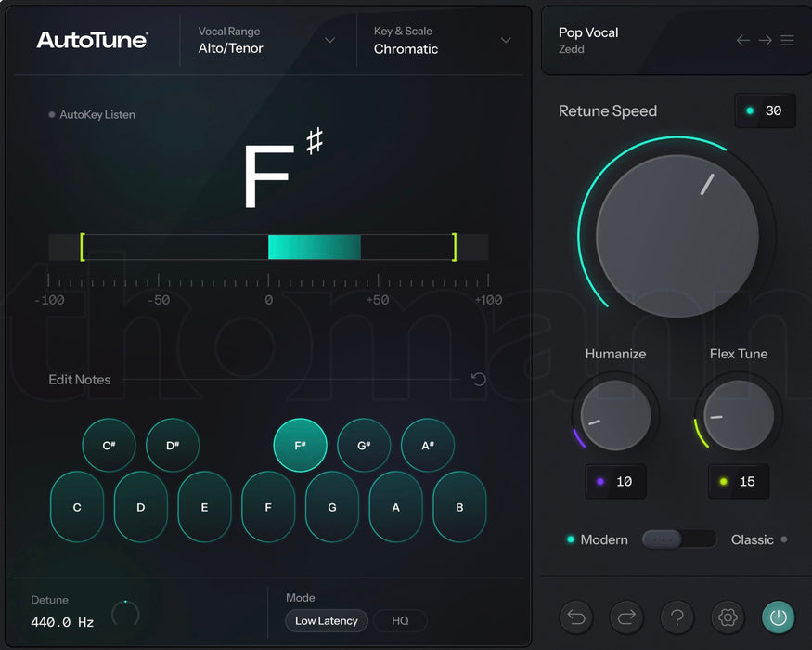Click the +50 scale marking
This screenshot has width=812, height=650.
pos(378,300)
